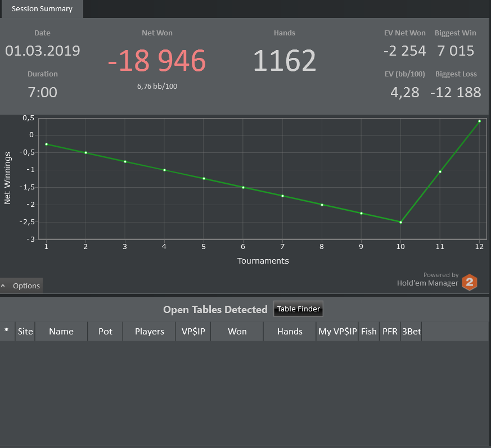Click the Won column header

click(237, 331)
